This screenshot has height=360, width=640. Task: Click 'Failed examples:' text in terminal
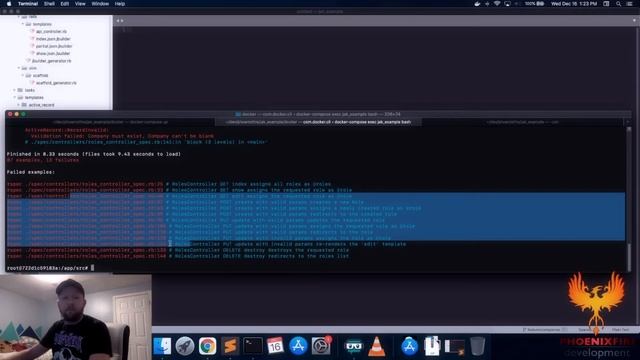click(31, 172)
